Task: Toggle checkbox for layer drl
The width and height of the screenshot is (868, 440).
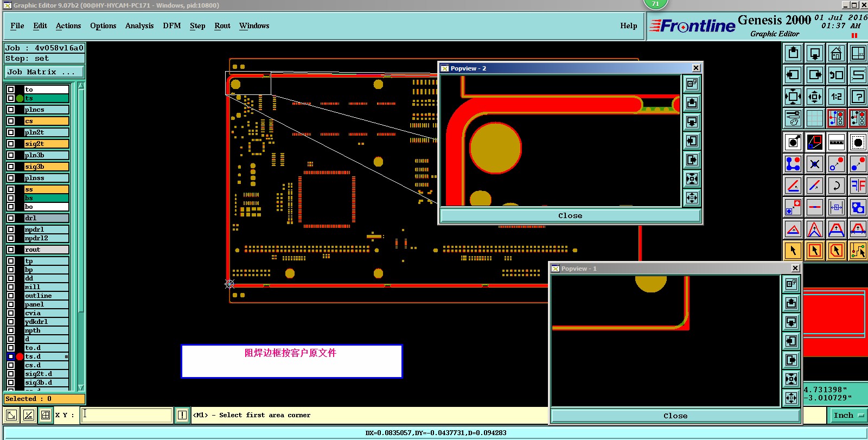Action: pos(11,218)
